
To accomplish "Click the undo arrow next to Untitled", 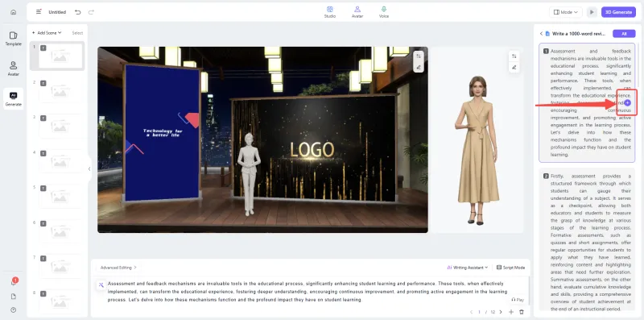I will 77,12.
